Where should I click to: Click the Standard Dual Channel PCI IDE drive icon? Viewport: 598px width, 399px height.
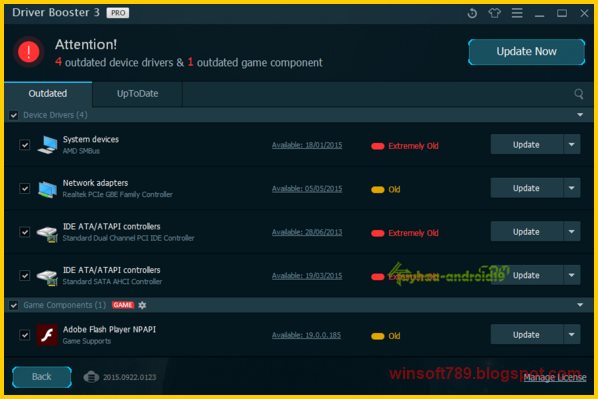point(47,233)
